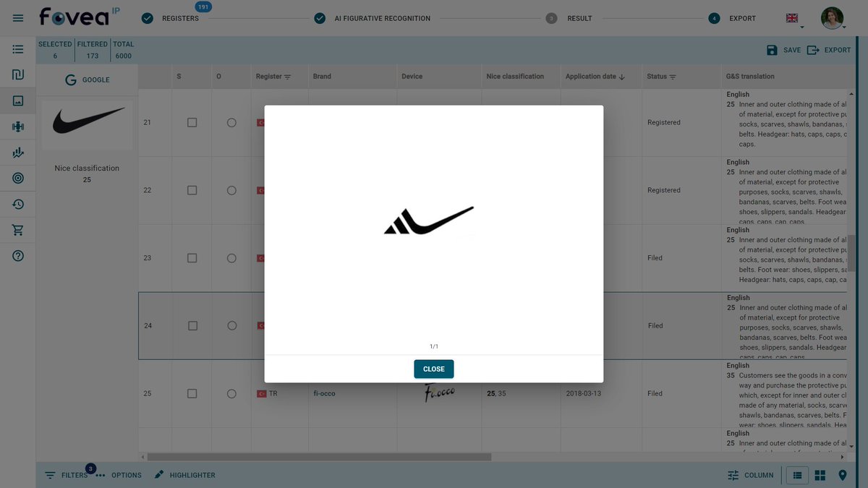Screen dimensions: 868x488
Task: Click the vertical table scrollbar
Action: click(x=851, y=252)
